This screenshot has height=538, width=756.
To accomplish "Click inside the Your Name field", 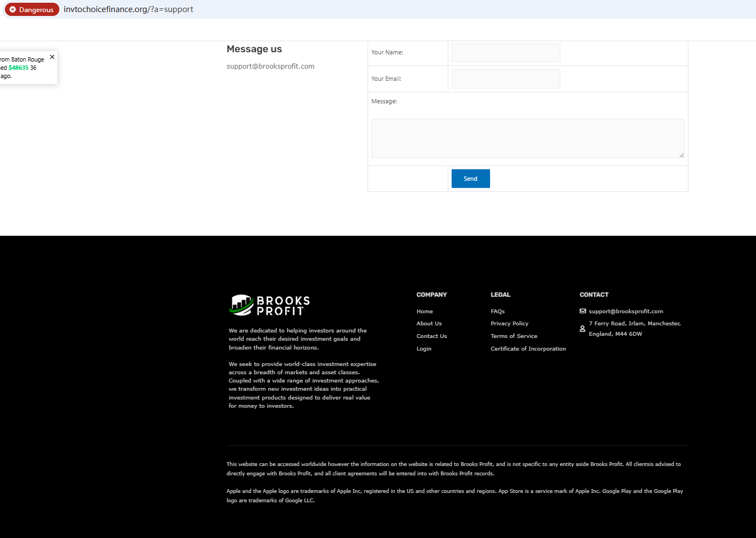I will click(x=505, y=53).
